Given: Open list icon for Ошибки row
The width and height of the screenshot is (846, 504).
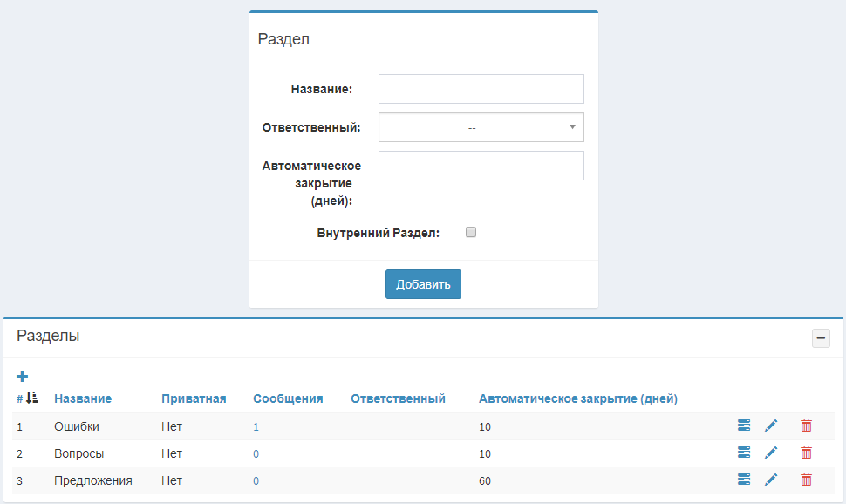Looking at the screenshot, I should click(x=743, y=426).
